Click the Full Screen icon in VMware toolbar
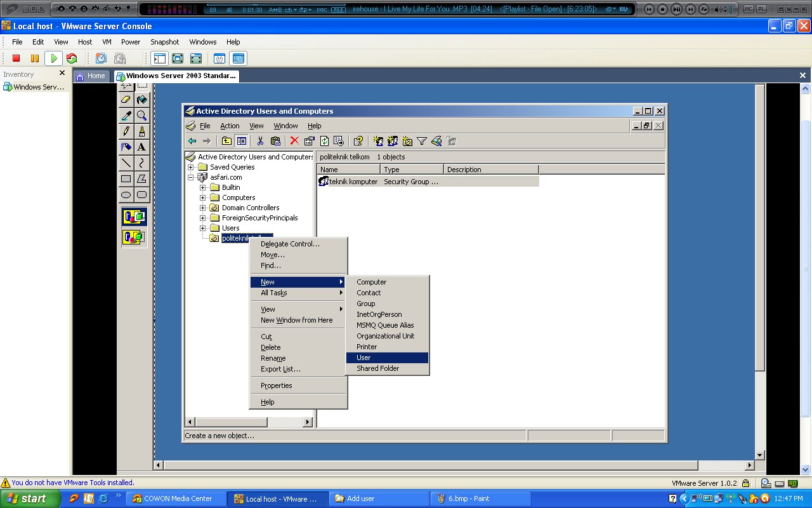812x508 pixels. coord(178,58)
